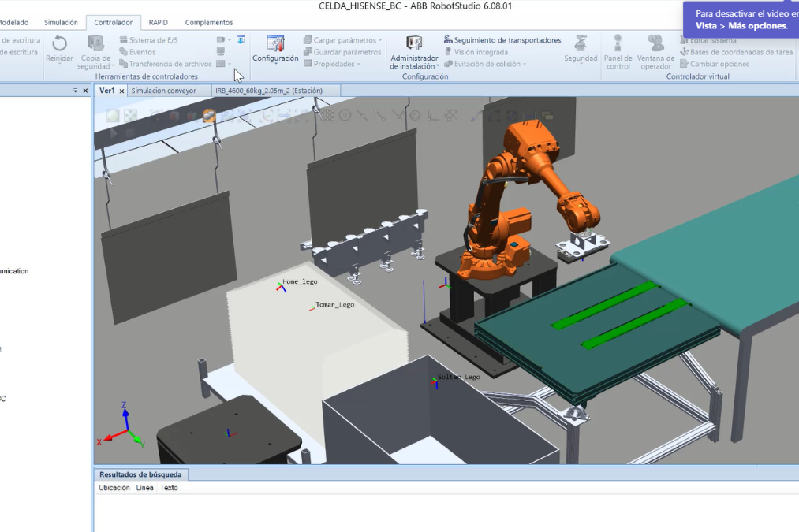Click the blue download arrow icon
This screenshot has width=799, height=532.
(x=241, y=39)
